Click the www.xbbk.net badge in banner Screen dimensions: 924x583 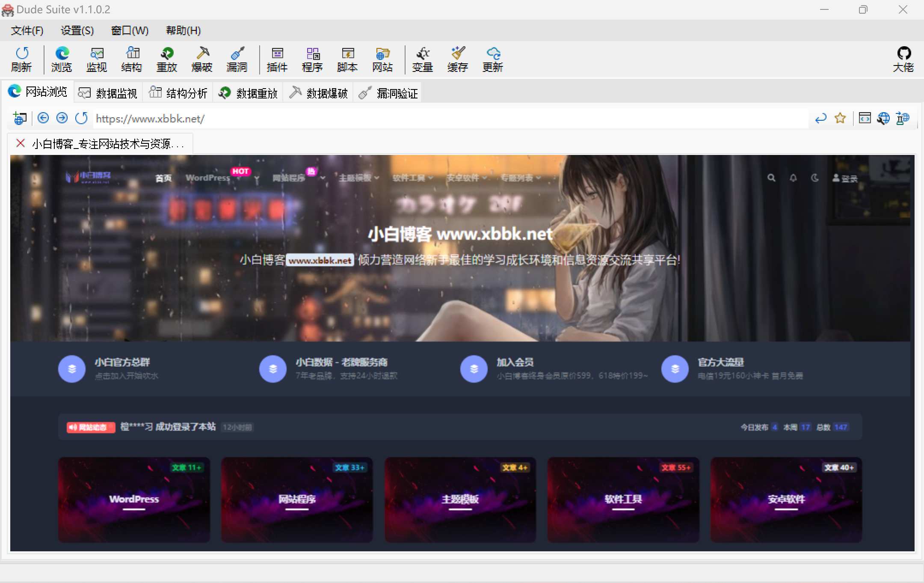(320, 260)
